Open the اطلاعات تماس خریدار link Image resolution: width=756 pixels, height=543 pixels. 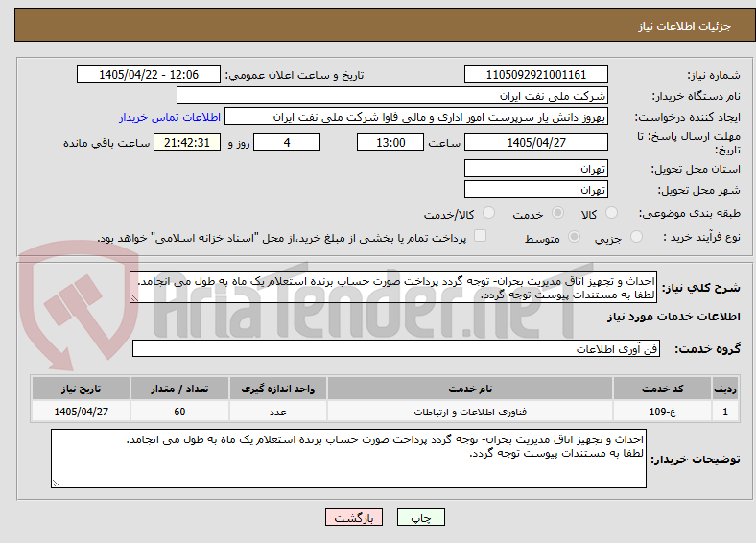pyautogui.click(x=170, y=117)
